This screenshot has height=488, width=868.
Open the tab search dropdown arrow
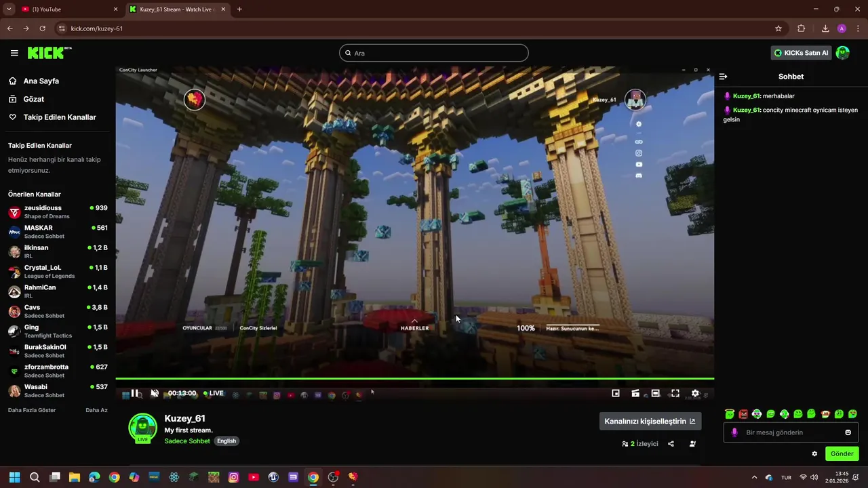(9, 9)
